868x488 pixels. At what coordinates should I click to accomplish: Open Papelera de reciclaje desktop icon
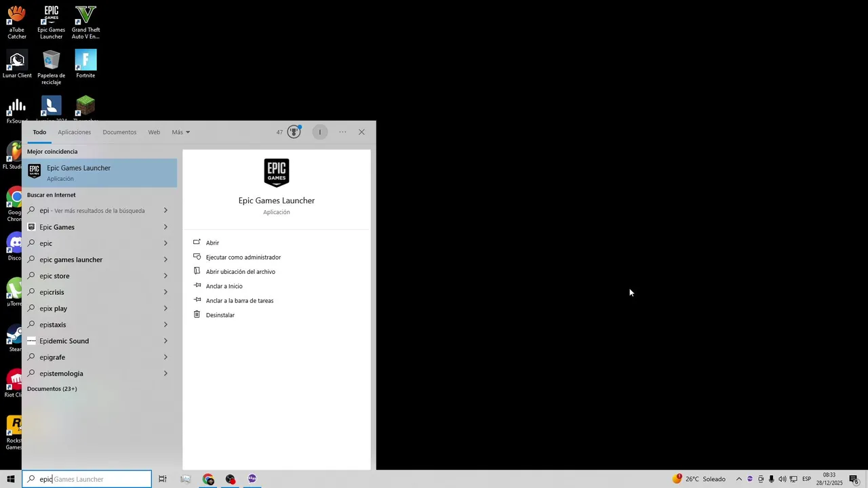coord(51,67)
